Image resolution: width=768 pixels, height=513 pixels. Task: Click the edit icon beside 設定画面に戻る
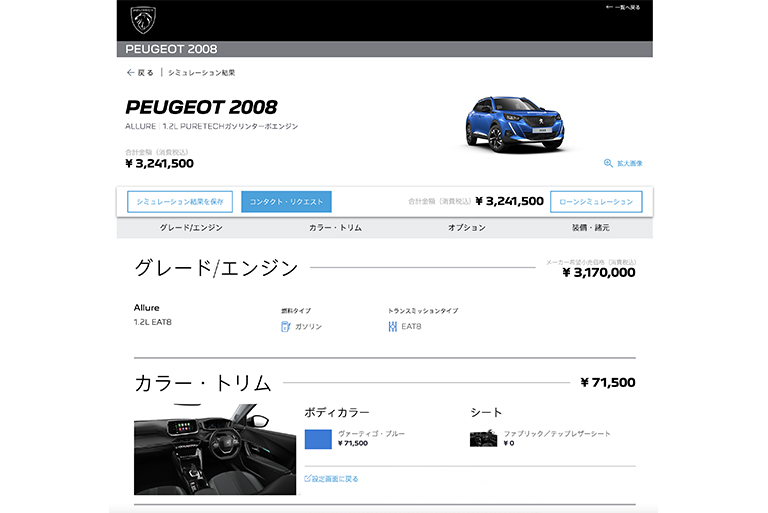click(x=308, y=478)
